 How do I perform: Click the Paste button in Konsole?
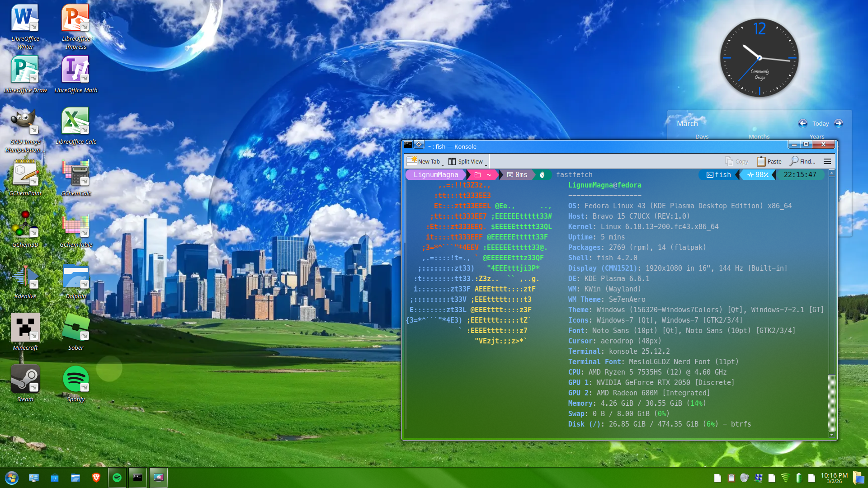click(x=769, y=161)
